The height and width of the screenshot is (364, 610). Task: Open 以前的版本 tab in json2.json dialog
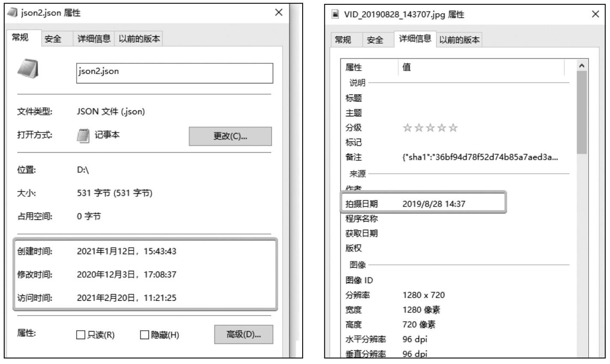click(x=139, y=39)
